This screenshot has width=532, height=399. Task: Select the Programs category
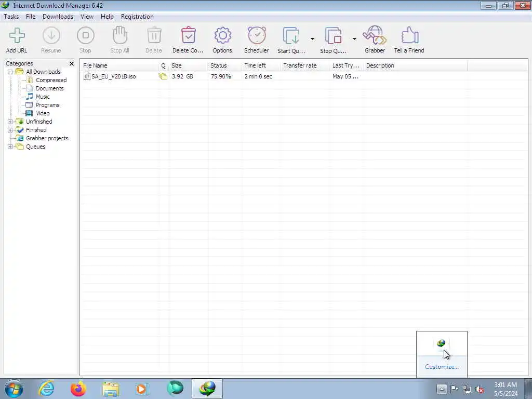click(48, 105)
